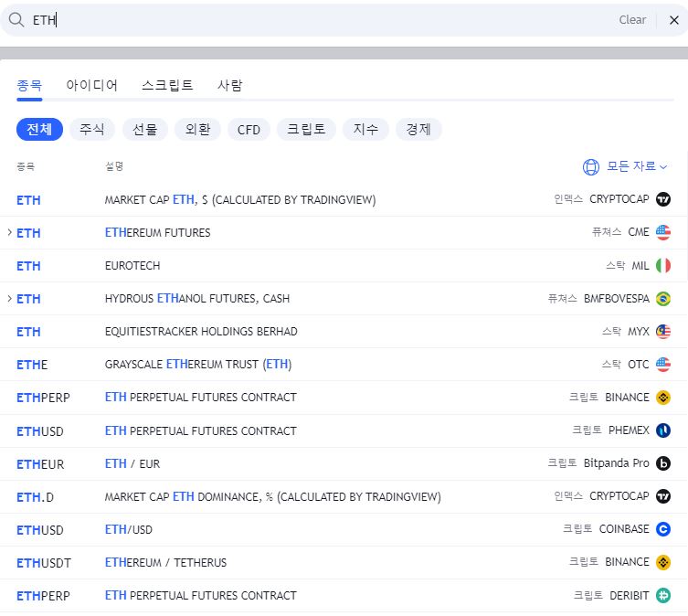The height and width of the screenshot is (616, 688).
Task: Select the CFD filter chip
Action: click(249, 130)
